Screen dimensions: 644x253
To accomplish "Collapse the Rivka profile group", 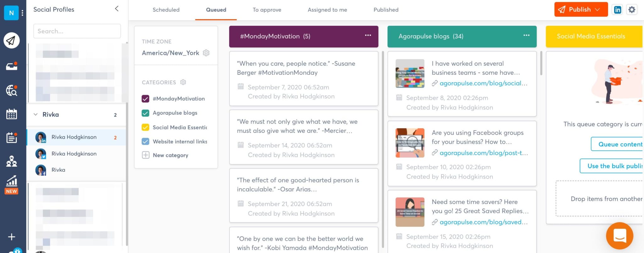I will coord(36,115).
